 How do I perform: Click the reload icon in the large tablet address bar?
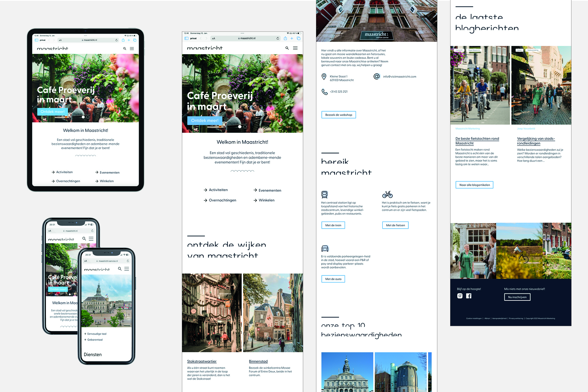click(x=278, y=38)
